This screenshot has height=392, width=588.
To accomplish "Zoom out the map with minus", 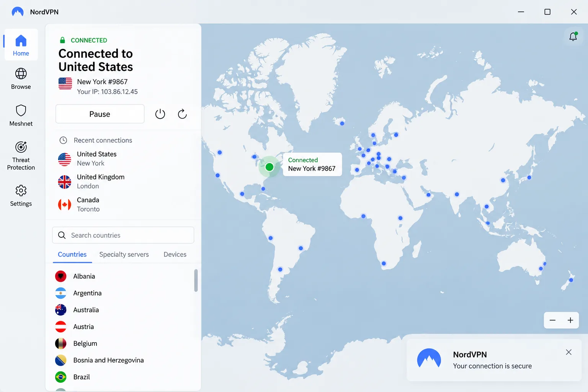I will click(552, 320).
